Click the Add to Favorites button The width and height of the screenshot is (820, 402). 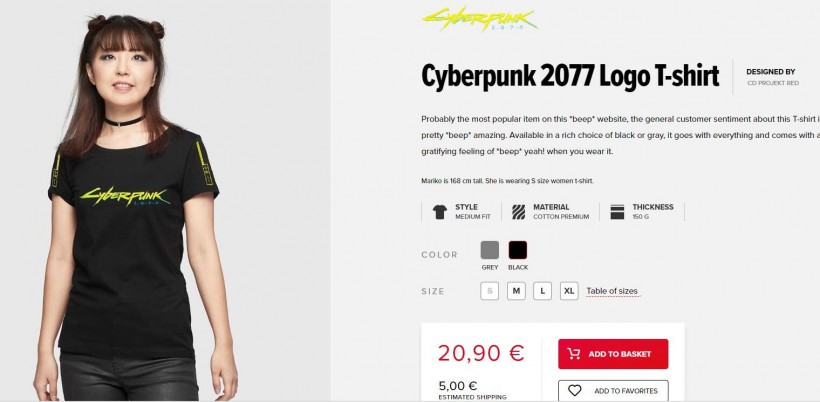point(613,390)
